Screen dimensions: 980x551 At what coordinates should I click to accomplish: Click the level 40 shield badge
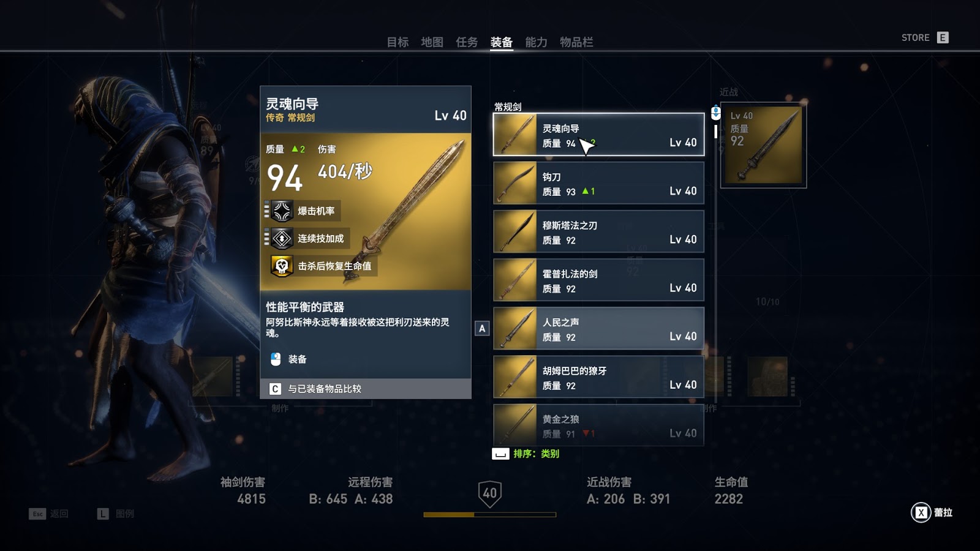[490, 493]
